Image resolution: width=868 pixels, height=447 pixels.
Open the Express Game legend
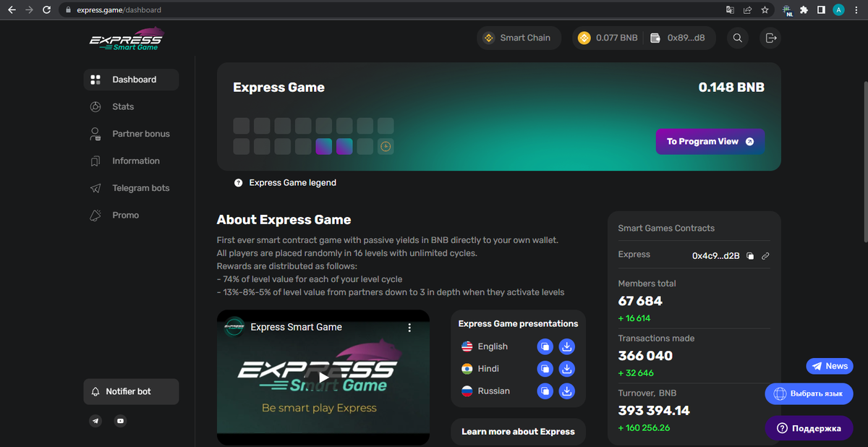[285, 183]
